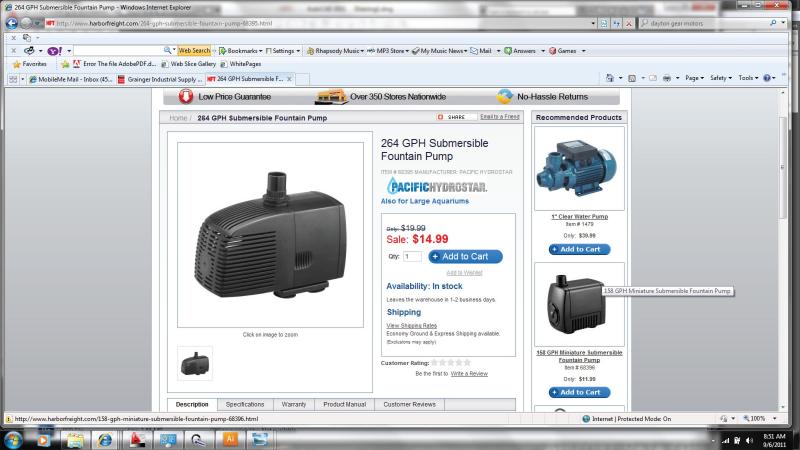The width and height of the screenshot is (800, 450).
Task: Add 1" Clear Water Pump to cart
Action: [x=580, y=249]
